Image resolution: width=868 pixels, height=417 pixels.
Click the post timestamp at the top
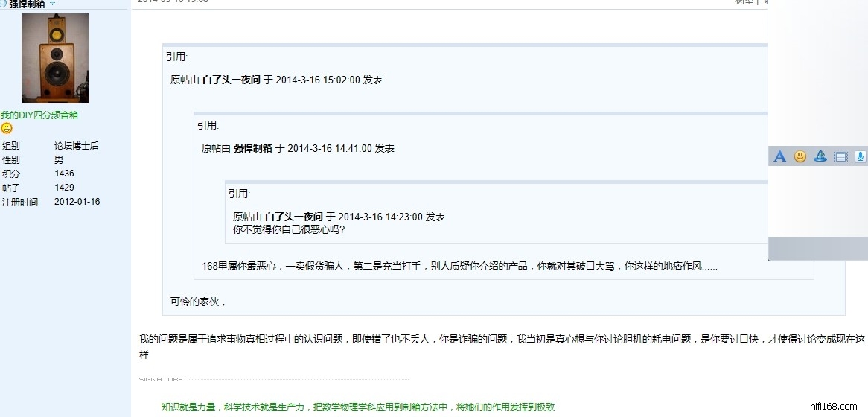point(173,2)
